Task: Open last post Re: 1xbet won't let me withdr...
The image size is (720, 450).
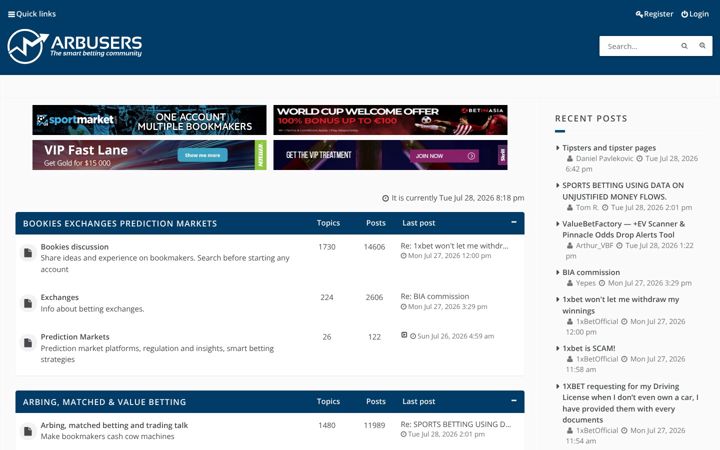Action: pos(454,246)
